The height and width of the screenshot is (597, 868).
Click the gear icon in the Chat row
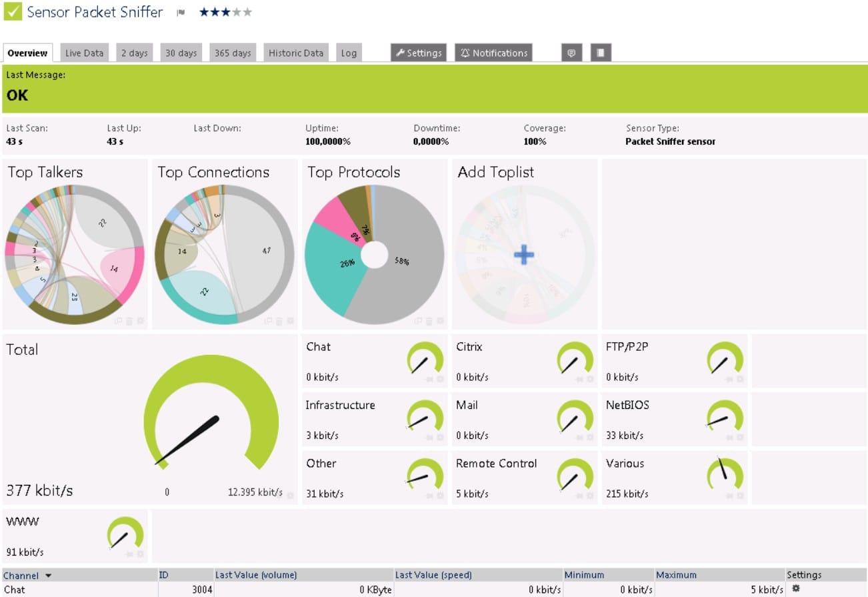(795, 589)
